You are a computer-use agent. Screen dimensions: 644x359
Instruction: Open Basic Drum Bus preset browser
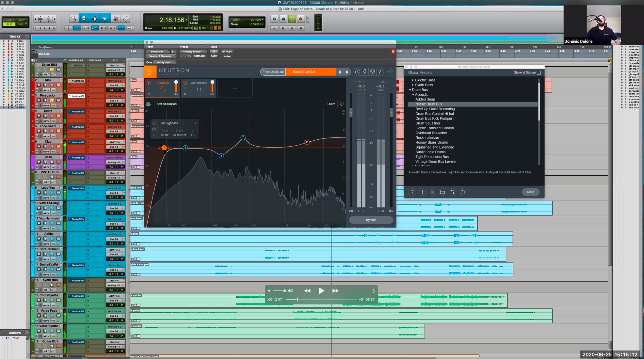pos(311,72)
